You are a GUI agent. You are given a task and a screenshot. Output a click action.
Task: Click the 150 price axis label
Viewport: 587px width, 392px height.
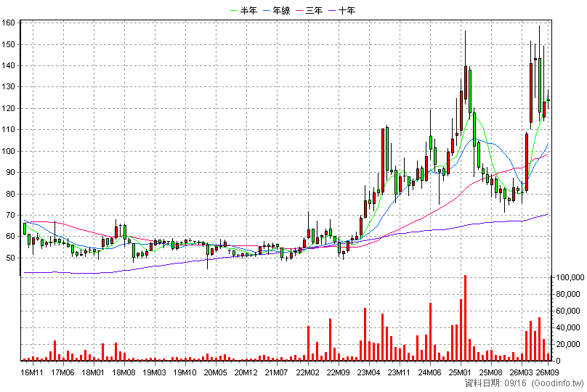9,44
